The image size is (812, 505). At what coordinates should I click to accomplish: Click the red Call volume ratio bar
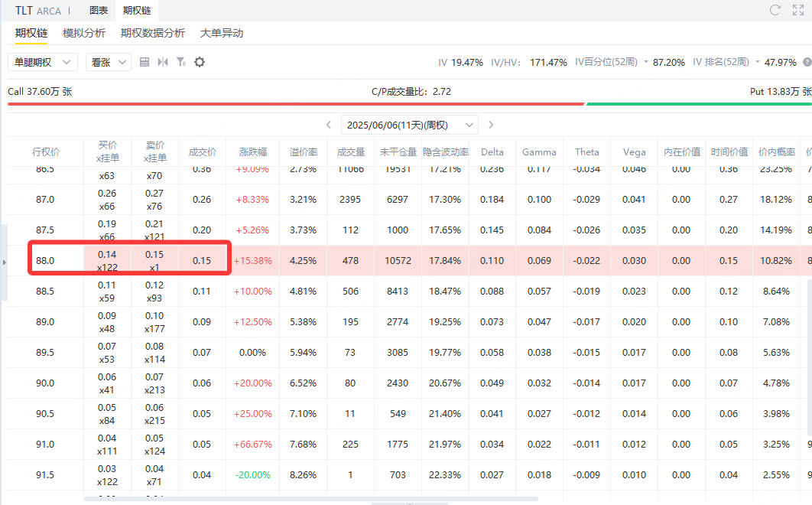pos(296,104)
